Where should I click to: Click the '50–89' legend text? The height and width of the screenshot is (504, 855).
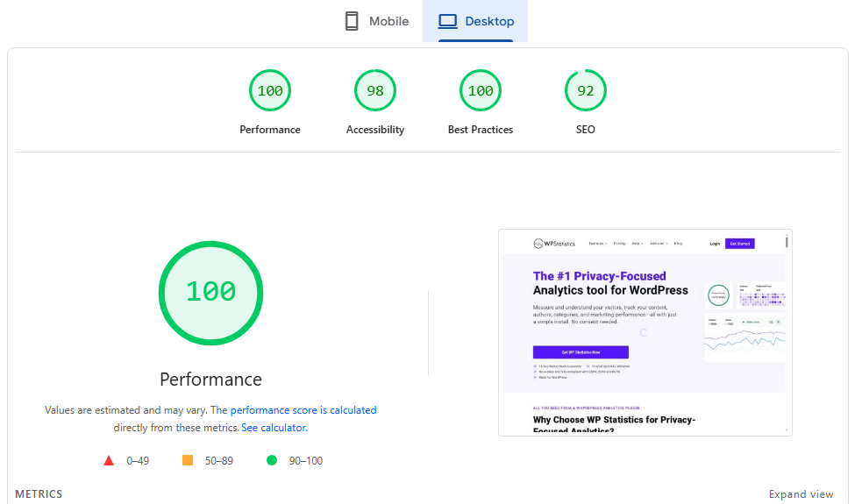pos(219,461)
